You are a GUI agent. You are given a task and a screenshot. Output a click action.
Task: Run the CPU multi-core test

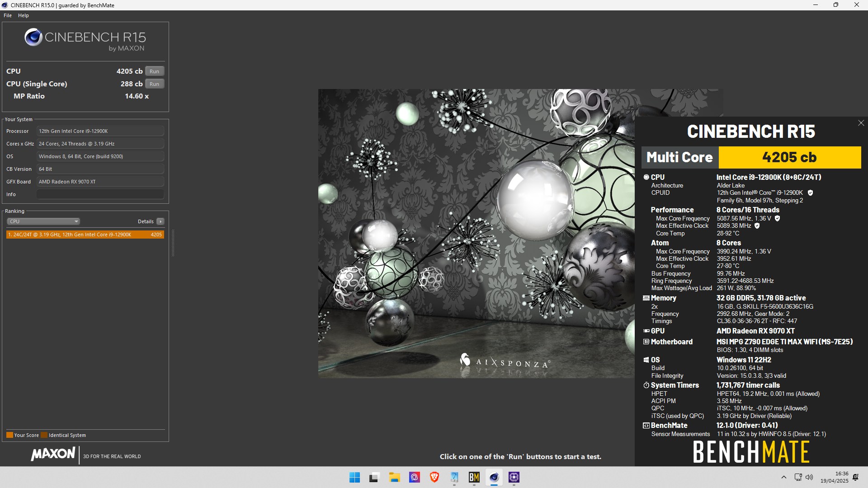coord(155,71)
